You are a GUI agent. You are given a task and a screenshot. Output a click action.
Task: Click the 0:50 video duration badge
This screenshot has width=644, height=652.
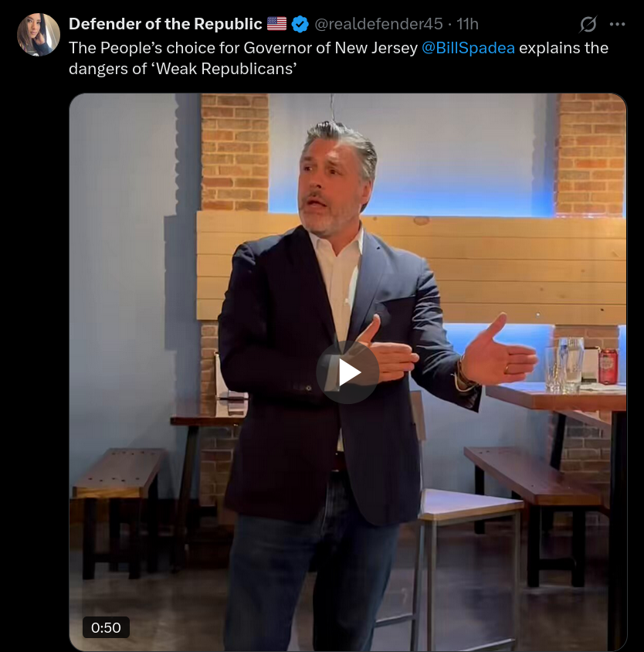[x=106, y=627]
